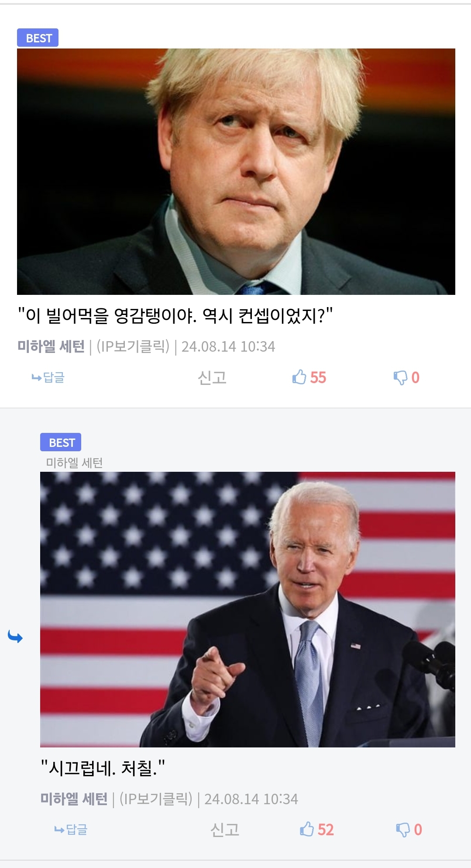
Task: Click blue reply arrow beside flag photo
Action: 15,637
